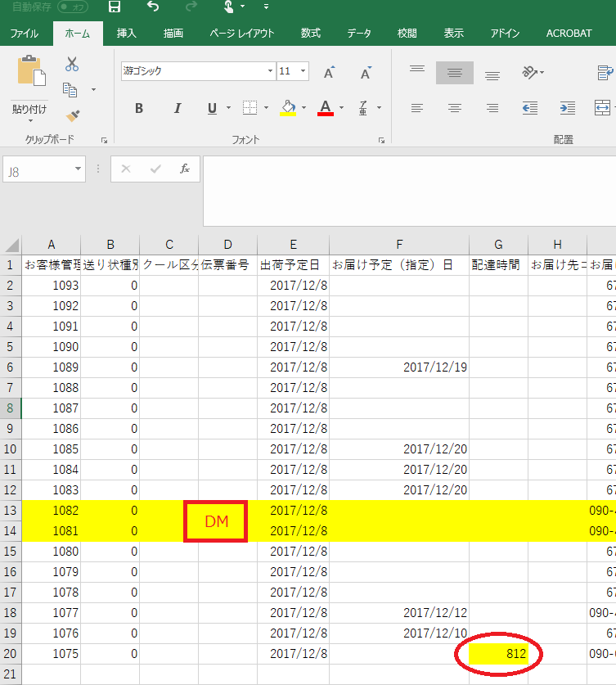Undo the last action
This screenshot has height=685, width=616.
pyautogui.click(x=153, y=7)
